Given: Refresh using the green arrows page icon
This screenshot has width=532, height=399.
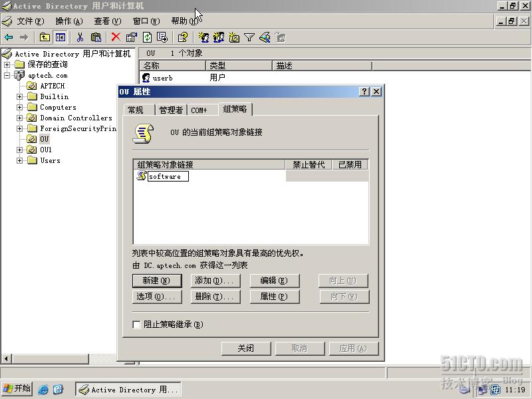Looking at the screenshot, I should pos(147,37).
